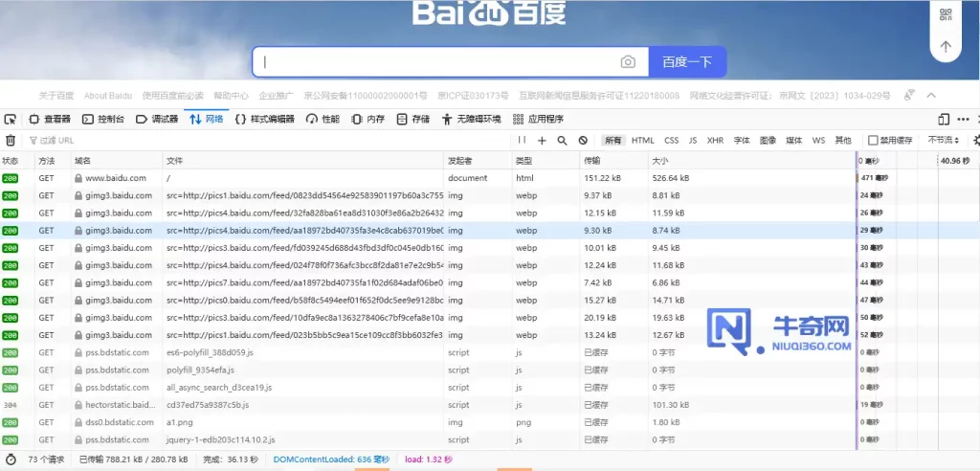
Task: Open request blocking with the blocked circle icon
Action: (583, 141)
